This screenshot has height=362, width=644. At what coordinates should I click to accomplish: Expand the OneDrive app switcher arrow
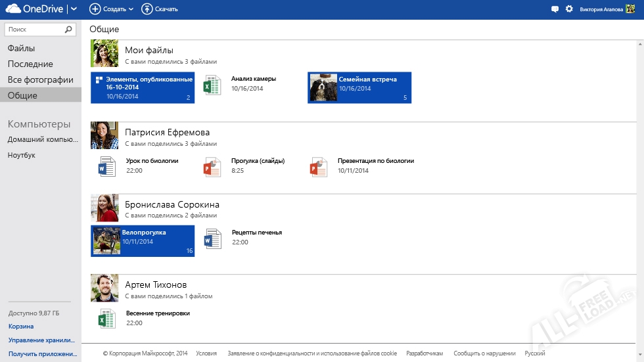pos(74,9)
